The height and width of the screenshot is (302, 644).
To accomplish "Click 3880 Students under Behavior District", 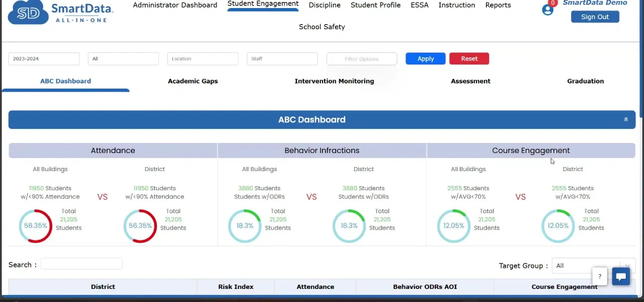I will [364, 188].
